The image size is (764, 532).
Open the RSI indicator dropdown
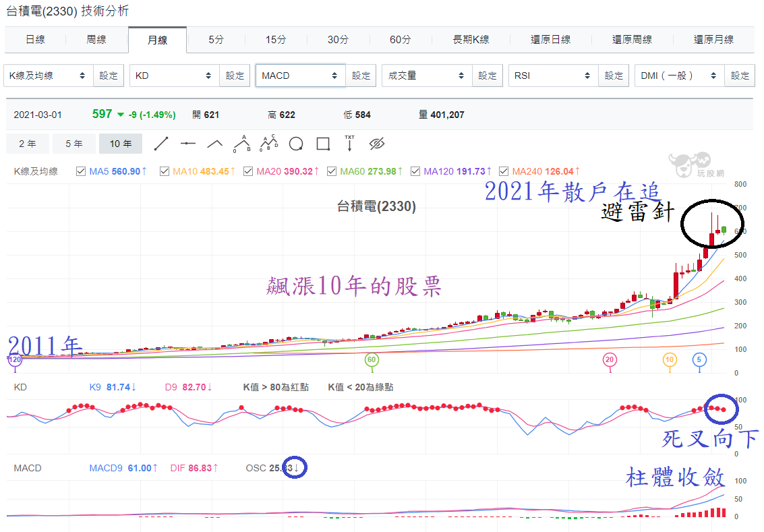pyautogui.click(x=553, y=76)
